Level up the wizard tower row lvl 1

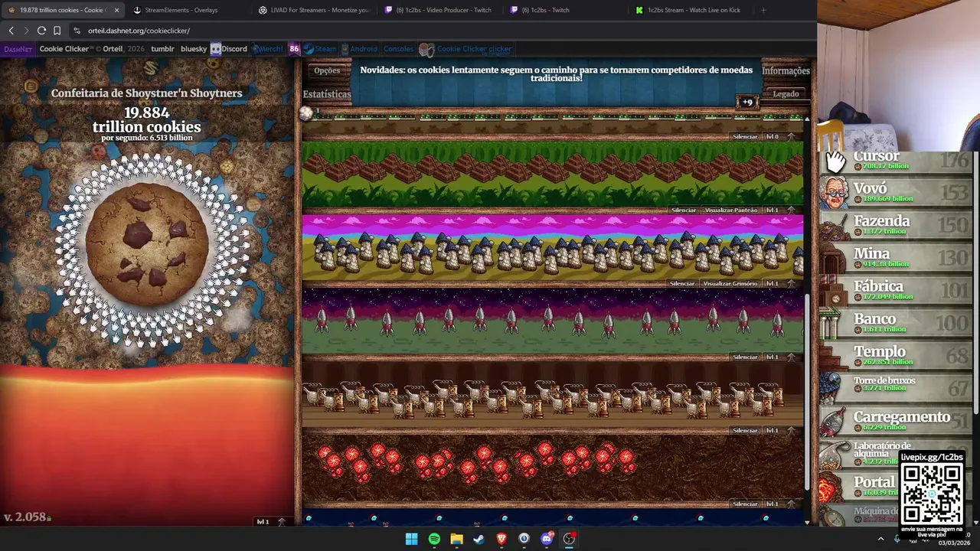tap(781, 283)
